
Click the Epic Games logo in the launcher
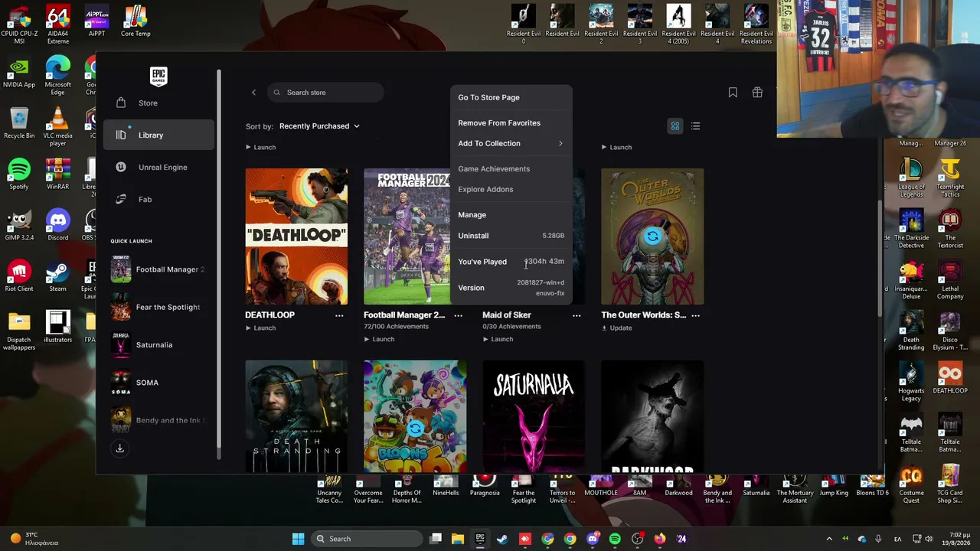pyautogui.click(x=158, y=76)
